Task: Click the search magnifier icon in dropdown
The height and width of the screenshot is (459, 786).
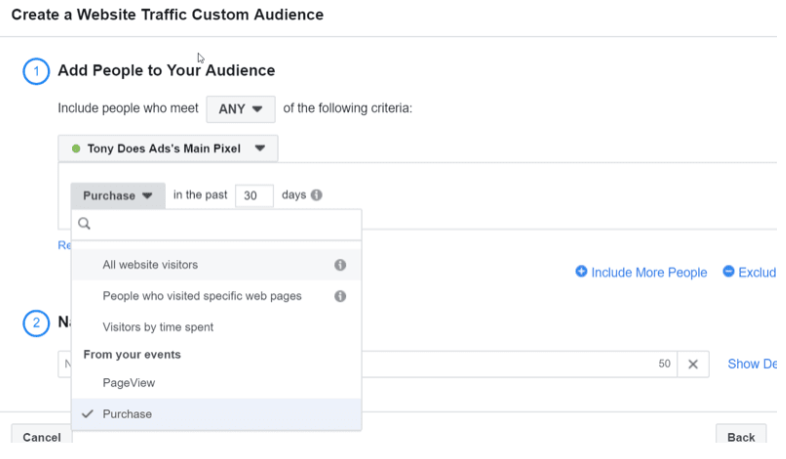Action: [x=85, y=224]
